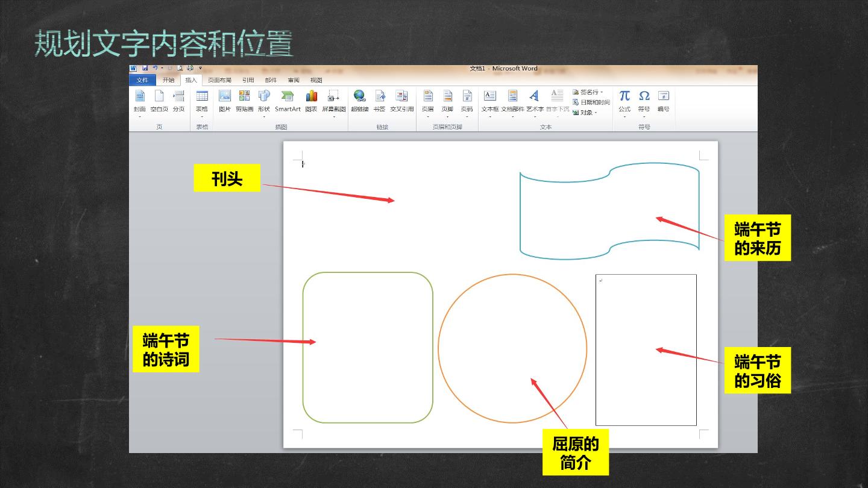Expand the 表格 table dropdown
Image resolution: width=868 pixels, height=488 pixels.
click(x=202, y=102)
